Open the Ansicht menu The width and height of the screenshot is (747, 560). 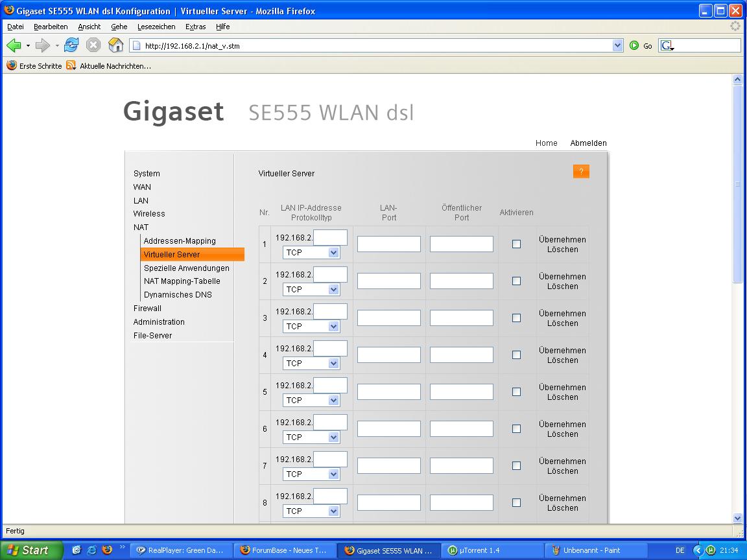point(89,27)
